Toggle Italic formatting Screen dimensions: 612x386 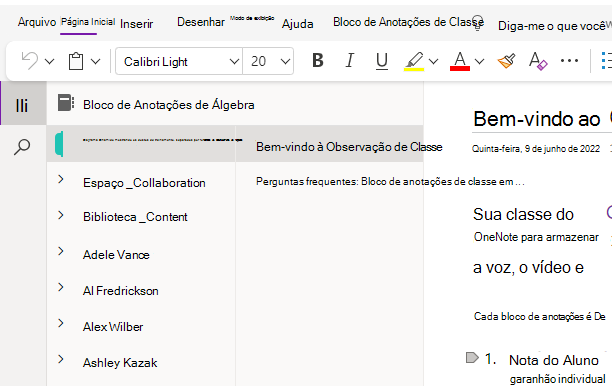pos(350,61)
